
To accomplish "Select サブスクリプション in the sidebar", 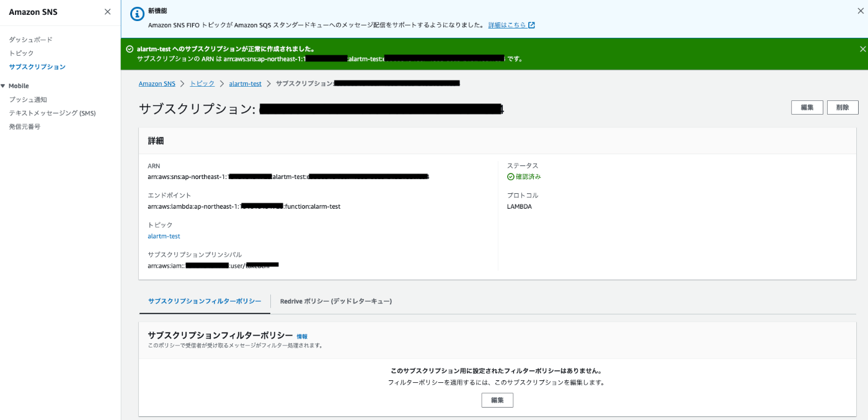I will pos(37,67).
